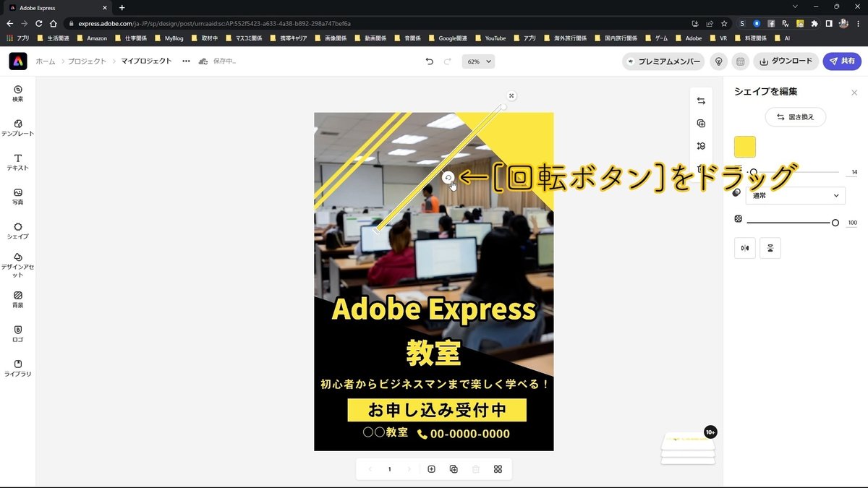Select the 00-0000-0000 phone number text

[470, 434]
